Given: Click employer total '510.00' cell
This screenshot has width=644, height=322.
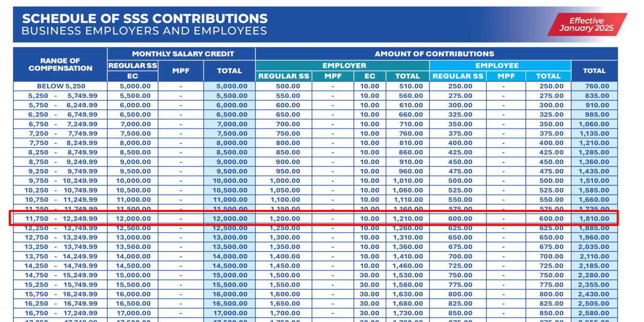Looking at the screenshot, I should coord(408,86).
